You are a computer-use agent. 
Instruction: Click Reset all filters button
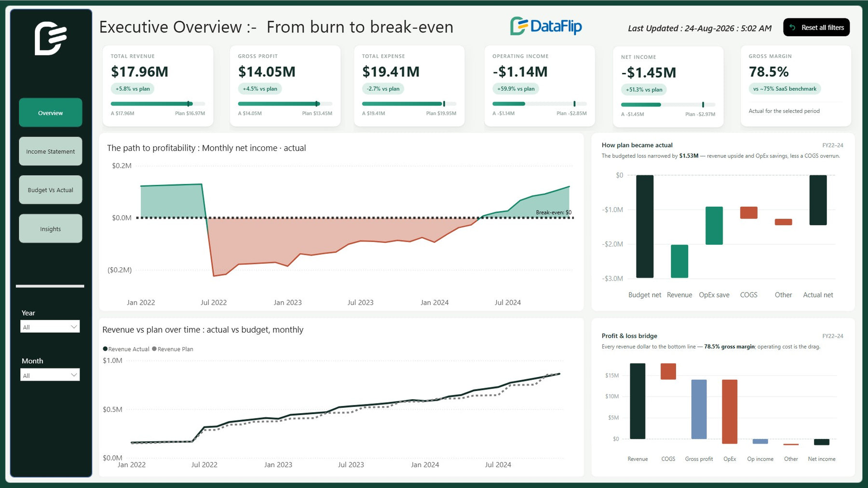coord(816,28)
